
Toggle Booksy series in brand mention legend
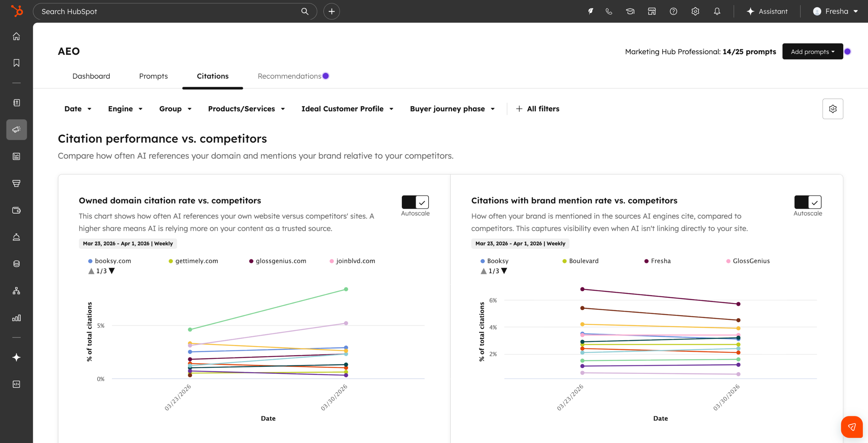[x=494, y=261]
